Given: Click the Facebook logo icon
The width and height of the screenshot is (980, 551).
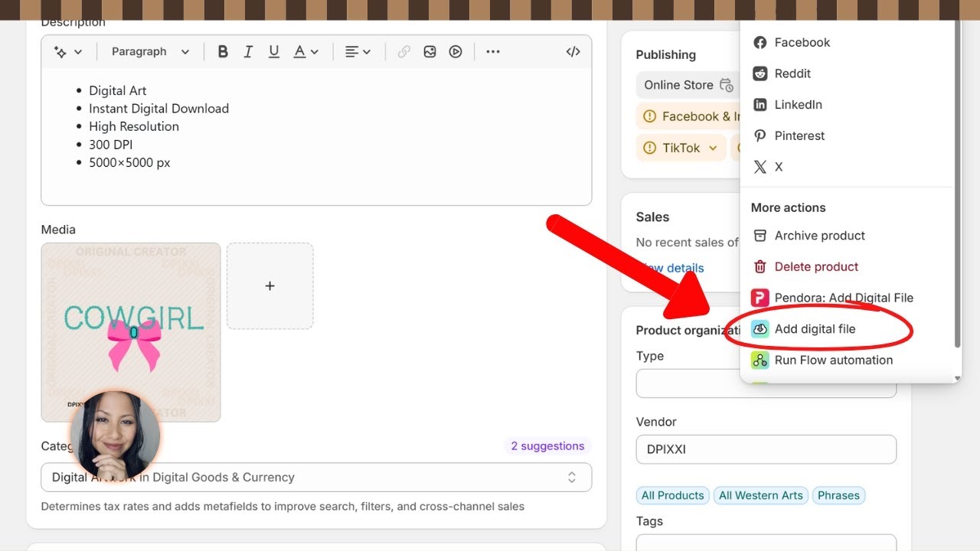Looking at the screenshot, I should click(759, 43).
